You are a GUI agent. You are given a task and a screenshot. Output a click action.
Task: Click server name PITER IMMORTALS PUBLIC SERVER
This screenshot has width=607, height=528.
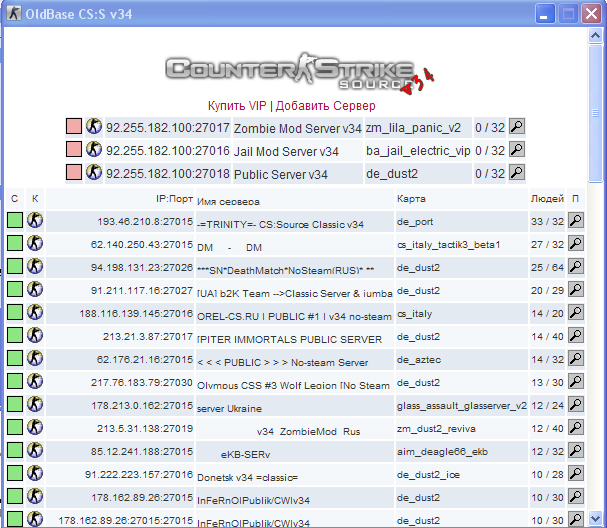click(x=290, y=339)
